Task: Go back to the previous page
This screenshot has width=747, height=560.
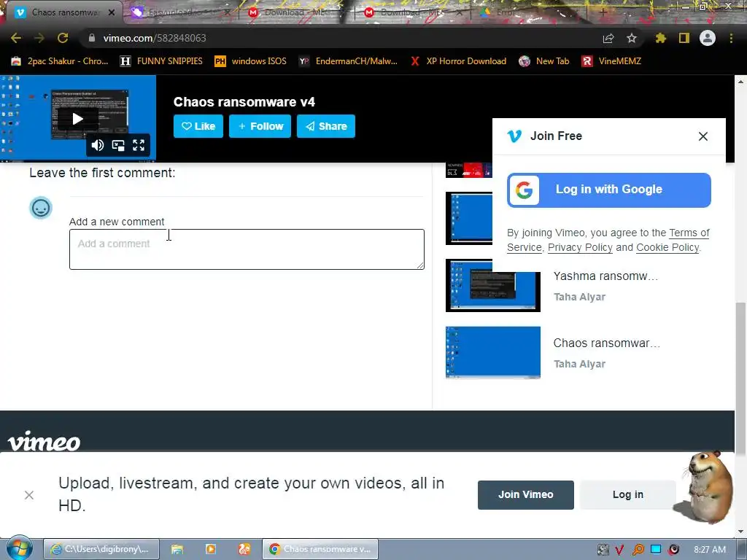Action: pos(16,38)
